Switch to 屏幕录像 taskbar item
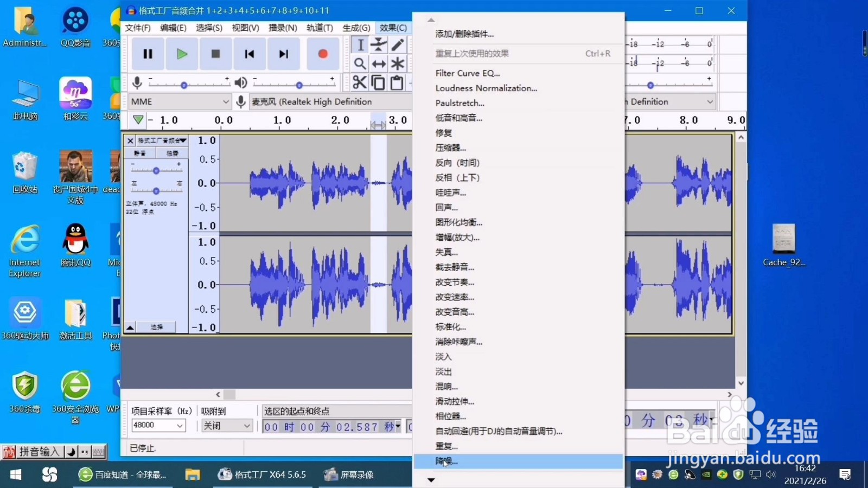This screenshot has height=488, width=868. point(350,475)
